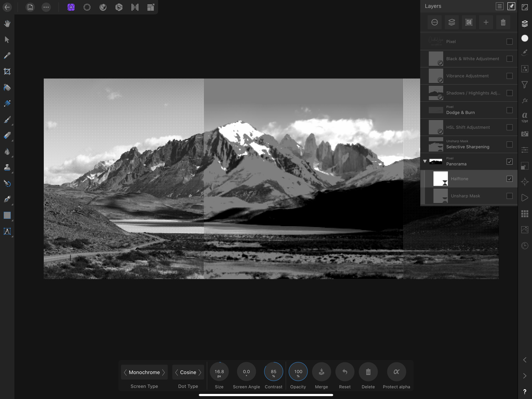Screen dimensions: 532x399
Task: Add a new layer with plus icon
Action: pos(486,22)
